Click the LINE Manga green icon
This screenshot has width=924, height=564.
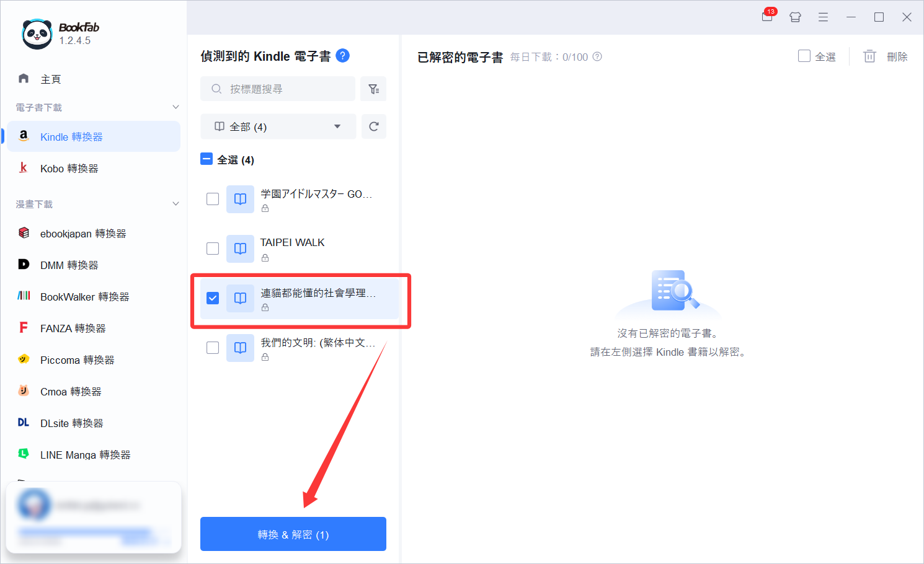coord(24,454)
